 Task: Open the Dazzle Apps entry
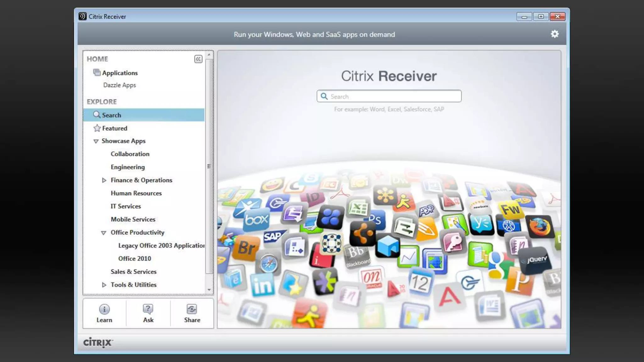point(119,85)
